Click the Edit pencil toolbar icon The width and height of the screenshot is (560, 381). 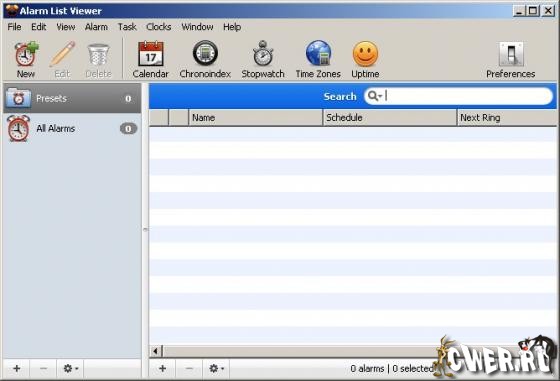[62, 59]
